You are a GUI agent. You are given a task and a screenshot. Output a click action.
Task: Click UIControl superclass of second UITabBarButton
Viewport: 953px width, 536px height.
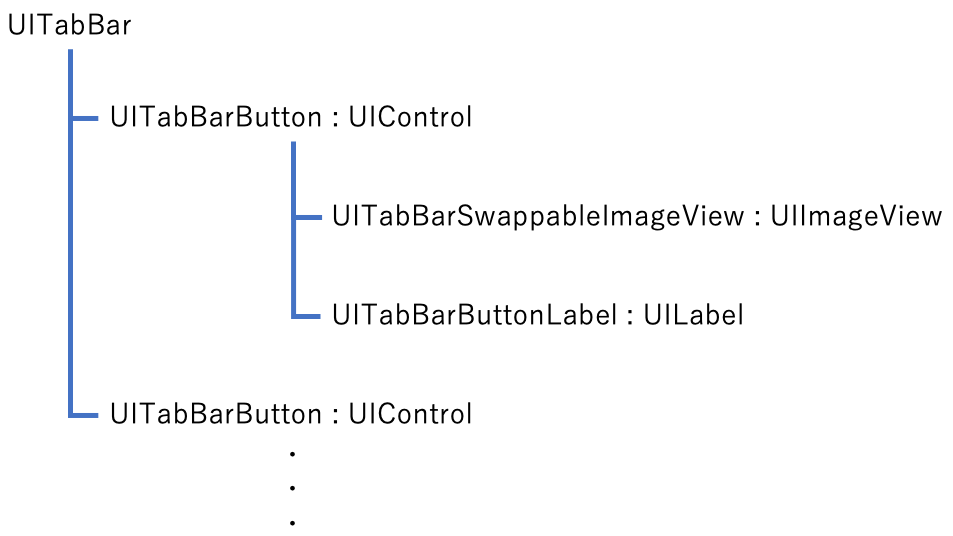[410, 414]
